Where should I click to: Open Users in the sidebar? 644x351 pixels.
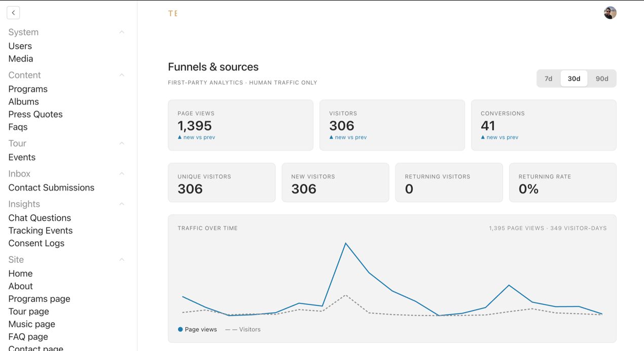[x=20, y=46]
